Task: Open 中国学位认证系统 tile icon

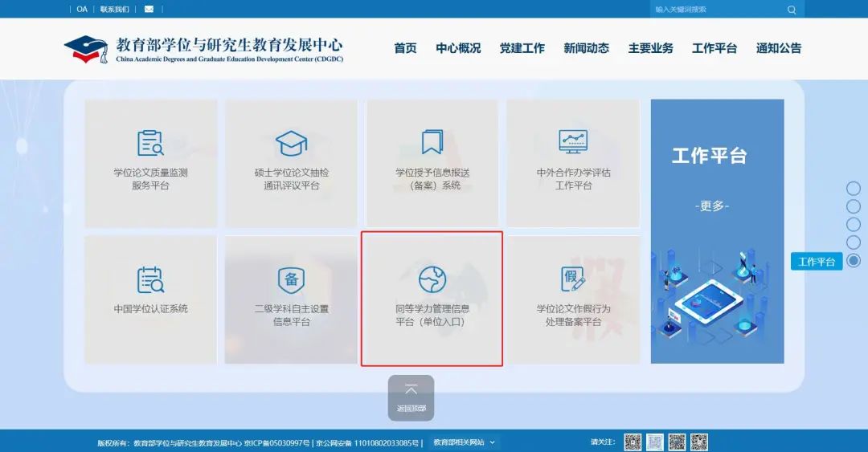Action: [x=150, y=279]
